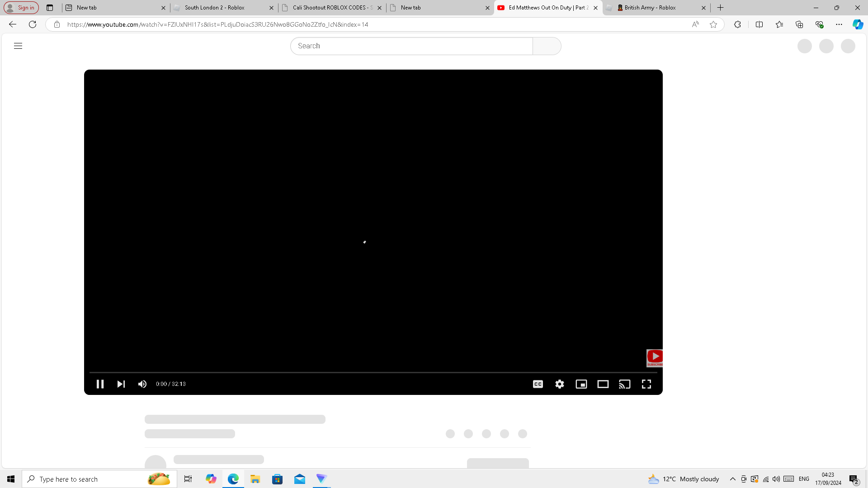Open browser Collections panel

(799, 24)
